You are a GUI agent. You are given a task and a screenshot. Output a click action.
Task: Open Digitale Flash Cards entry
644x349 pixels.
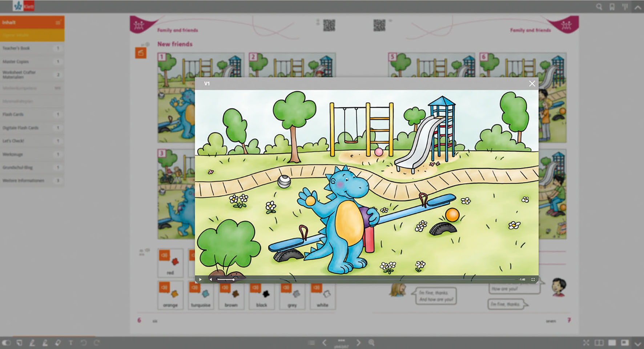tap(32, 128)
